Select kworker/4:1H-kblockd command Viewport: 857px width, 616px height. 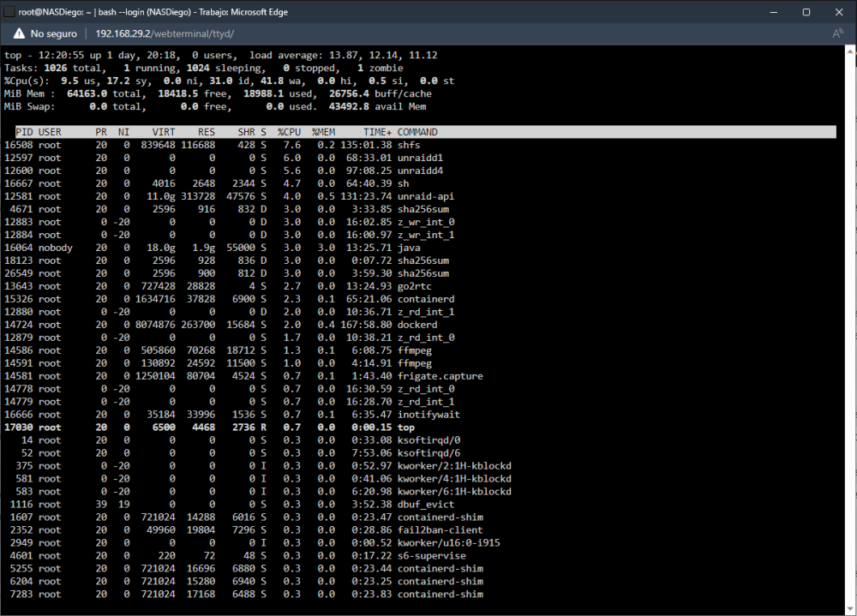pyautogui.click(x=454, y=479)
